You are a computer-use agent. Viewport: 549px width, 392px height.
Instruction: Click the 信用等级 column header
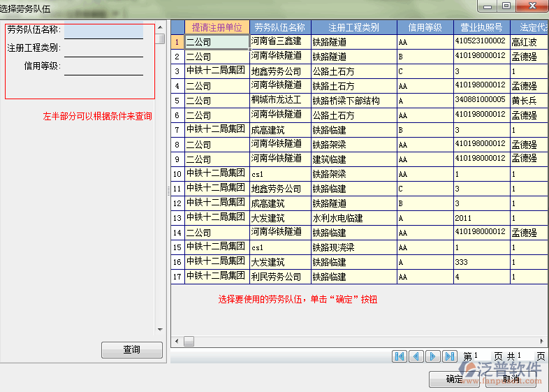(425, 27)
